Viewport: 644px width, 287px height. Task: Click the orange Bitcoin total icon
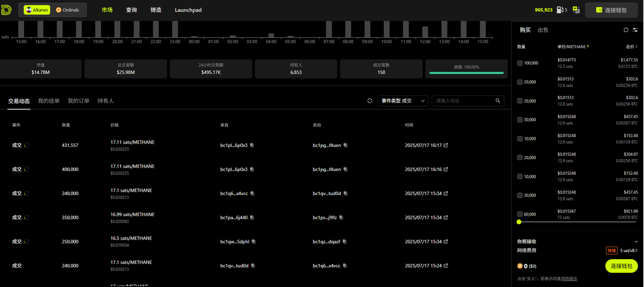tap(519, 266)
